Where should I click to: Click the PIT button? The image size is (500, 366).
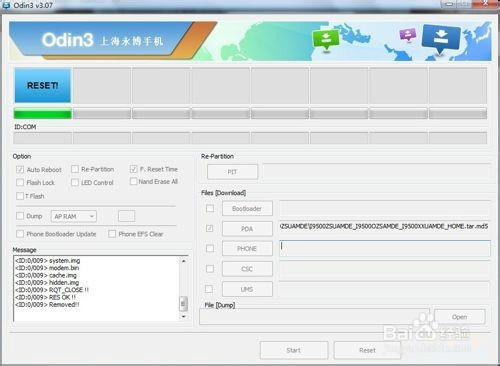coord(232,172)
